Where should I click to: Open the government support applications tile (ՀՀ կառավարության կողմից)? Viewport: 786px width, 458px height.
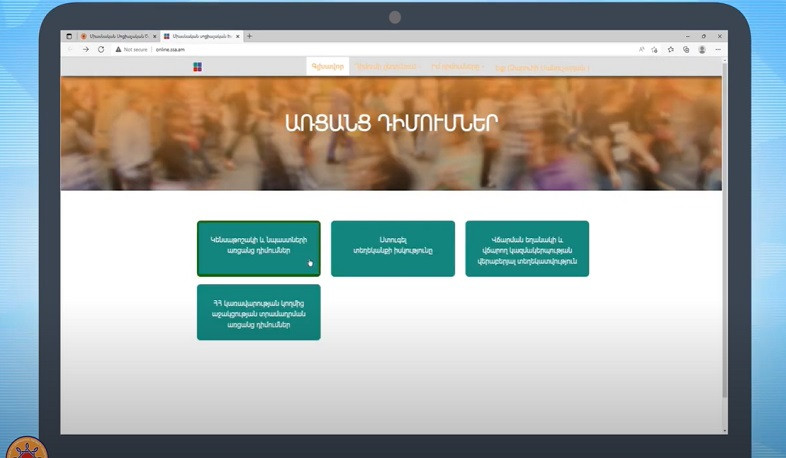[x=259, y=312]
